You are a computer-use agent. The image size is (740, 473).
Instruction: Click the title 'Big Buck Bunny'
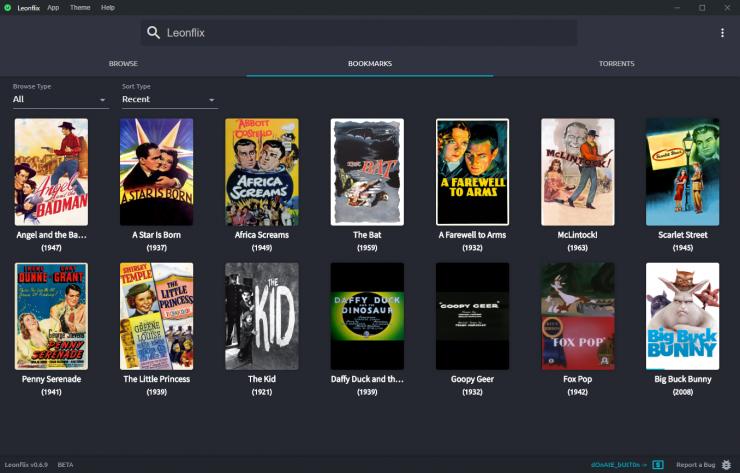[682, 379]
